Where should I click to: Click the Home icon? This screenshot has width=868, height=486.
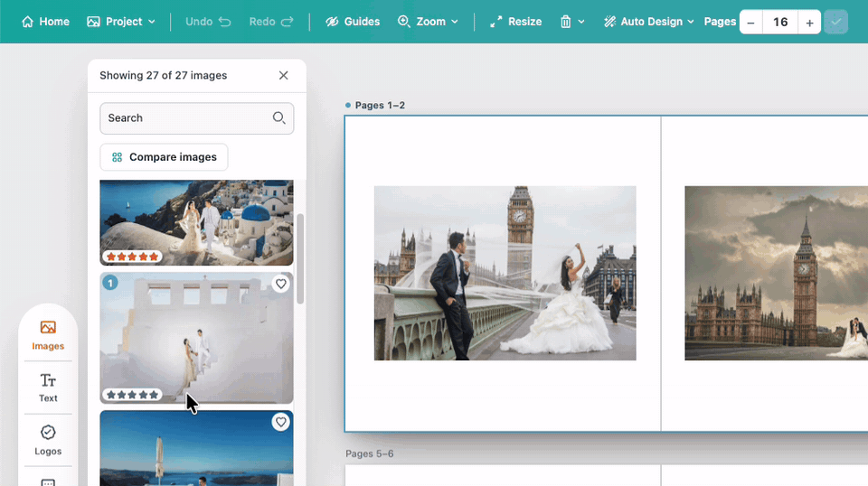coord(27,22)
